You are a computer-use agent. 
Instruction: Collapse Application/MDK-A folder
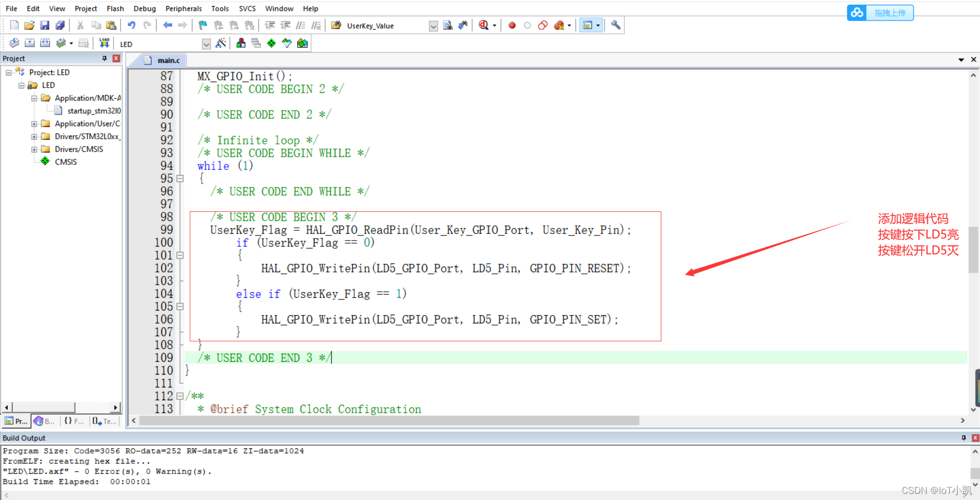[x=34, y=98]
